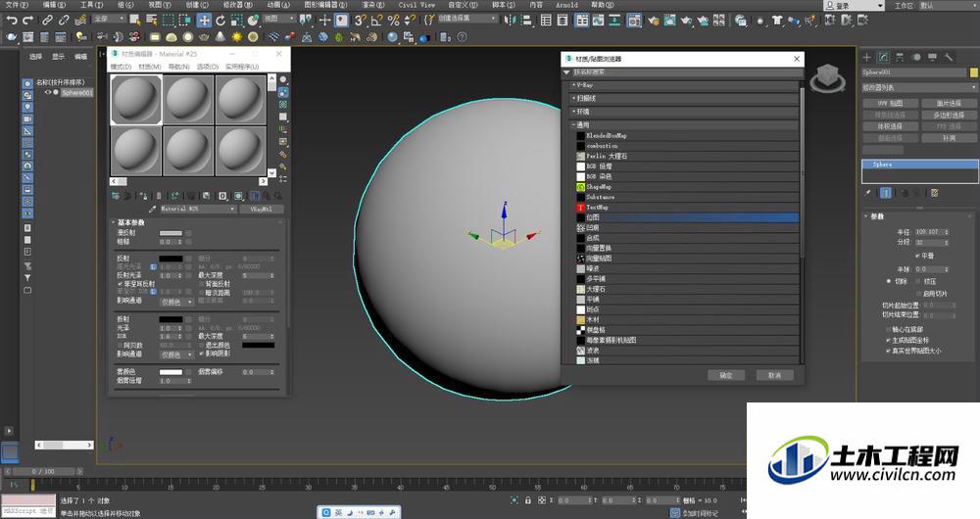Click the Undo arrow in main toolbar

11,20
